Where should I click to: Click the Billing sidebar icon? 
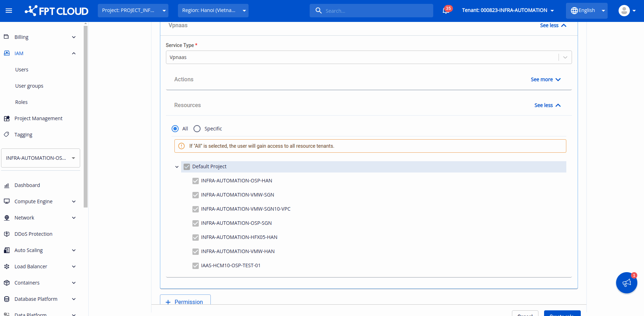[6, 37]
